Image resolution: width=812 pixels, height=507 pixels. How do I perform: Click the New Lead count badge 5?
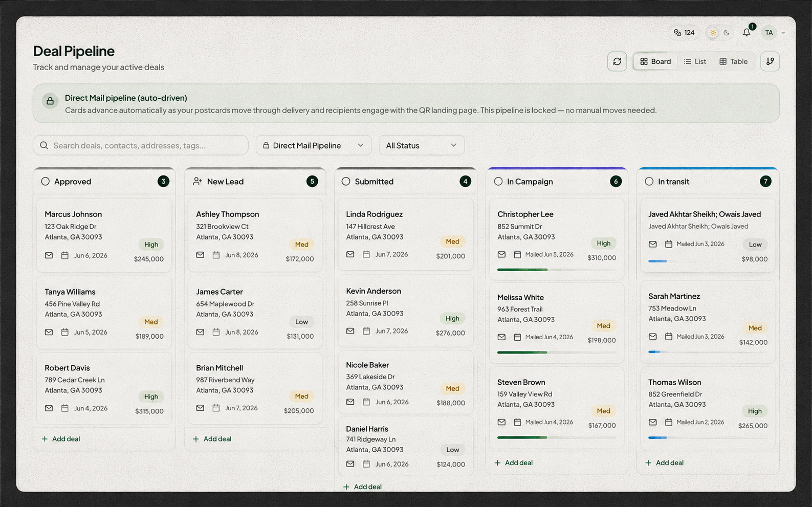pos(312,181)
